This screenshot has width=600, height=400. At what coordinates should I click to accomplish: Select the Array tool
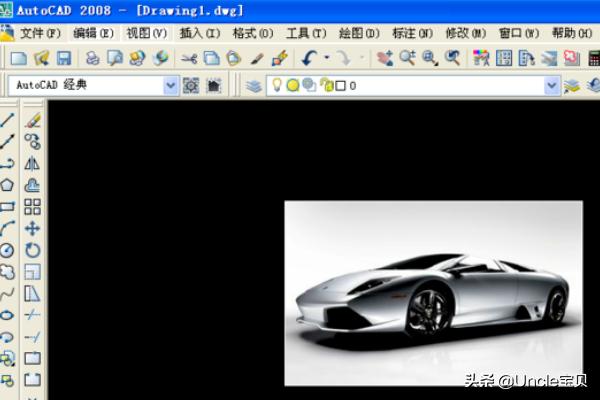[x=33, y=207]
